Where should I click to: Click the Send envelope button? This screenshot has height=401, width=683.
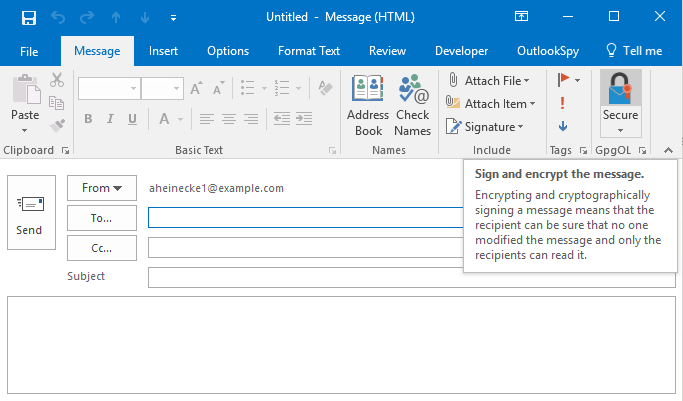click(29, 214)
